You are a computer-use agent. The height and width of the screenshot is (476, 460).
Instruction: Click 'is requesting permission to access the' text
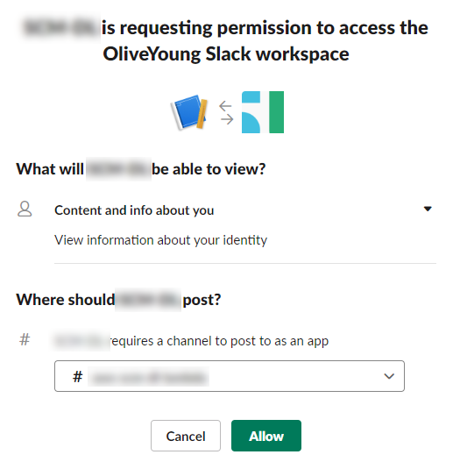point(265,28)
